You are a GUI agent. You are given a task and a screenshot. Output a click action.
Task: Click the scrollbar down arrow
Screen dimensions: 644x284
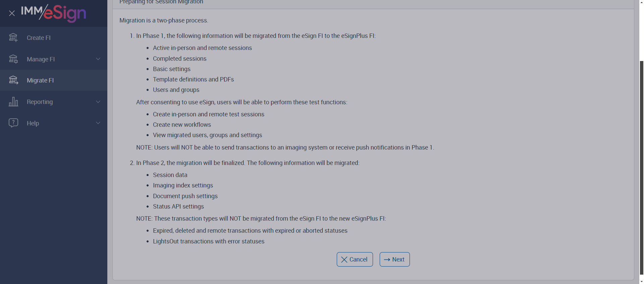642,282
